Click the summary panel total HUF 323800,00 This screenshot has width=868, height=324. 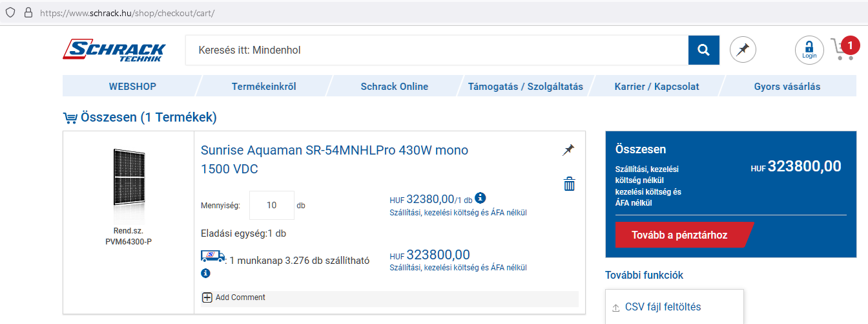[796, 166]
